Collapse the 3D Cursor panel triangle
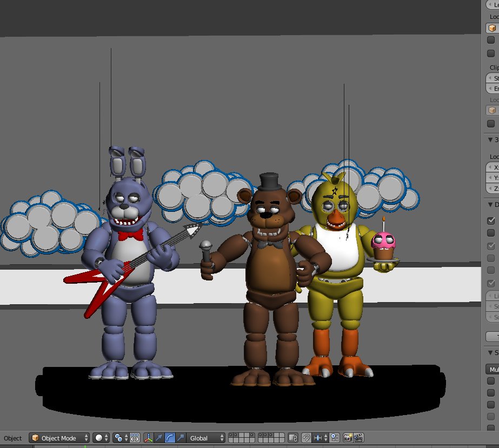The width and height of the screenshot is (499, 448). [x=490, y=139]
